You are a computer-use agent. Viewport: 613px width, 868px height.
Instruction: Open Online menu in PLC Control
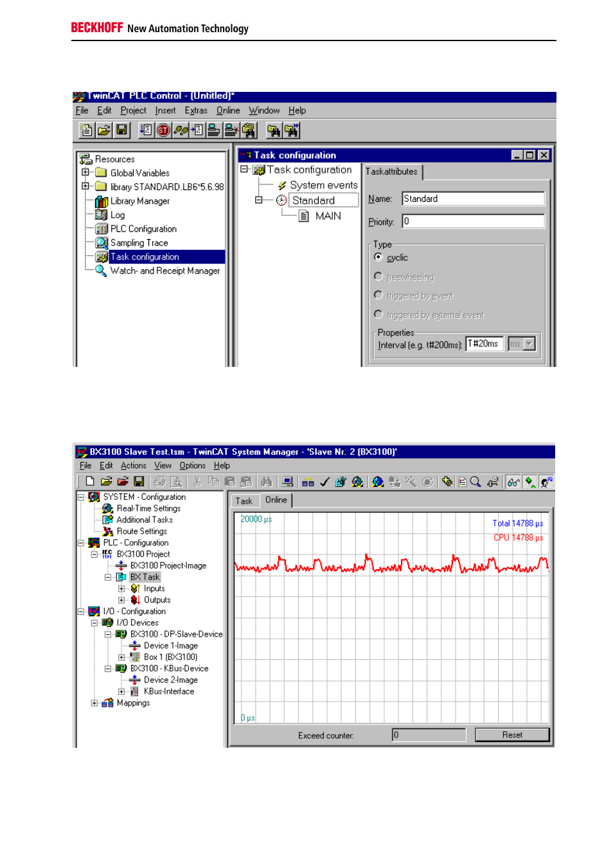coord(228,111)
